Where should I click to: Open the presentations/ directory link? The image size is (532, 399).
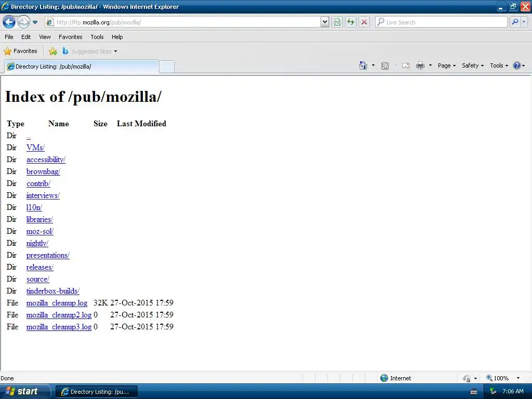point(48,255)
